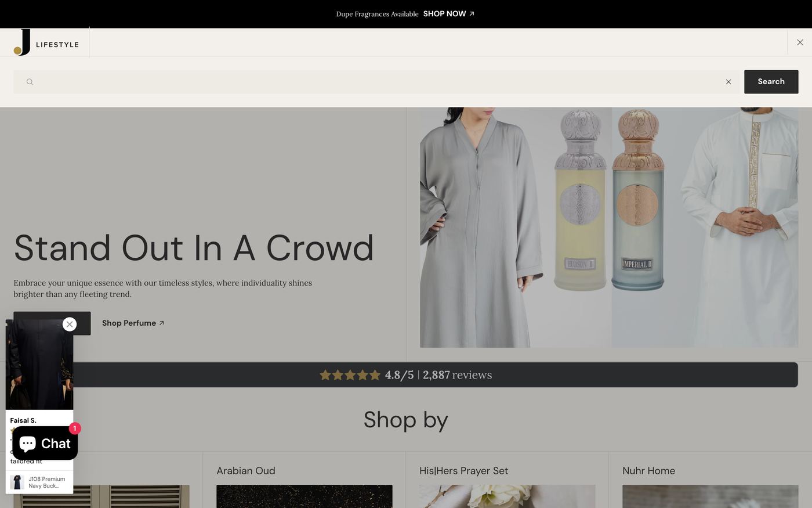Click the Prayer Set category image
This screenshot has width=812, height=508.
click(x=507, y=496)
